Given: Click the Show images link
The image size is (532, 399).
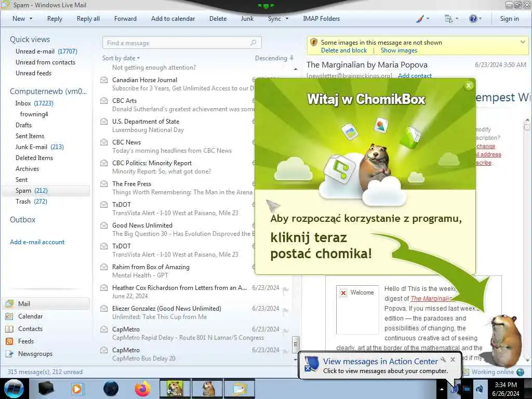Looking at the screenshot, I should coord(398,50).
